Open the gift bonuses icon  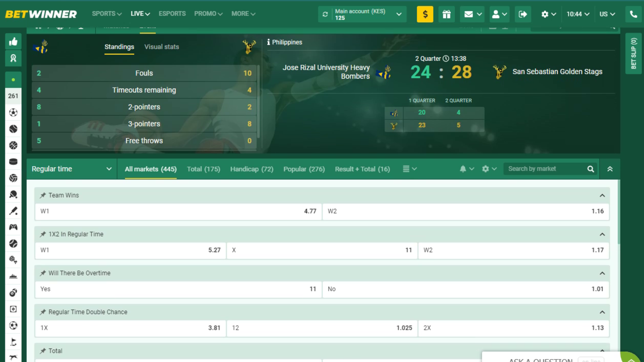coord(446,14)
